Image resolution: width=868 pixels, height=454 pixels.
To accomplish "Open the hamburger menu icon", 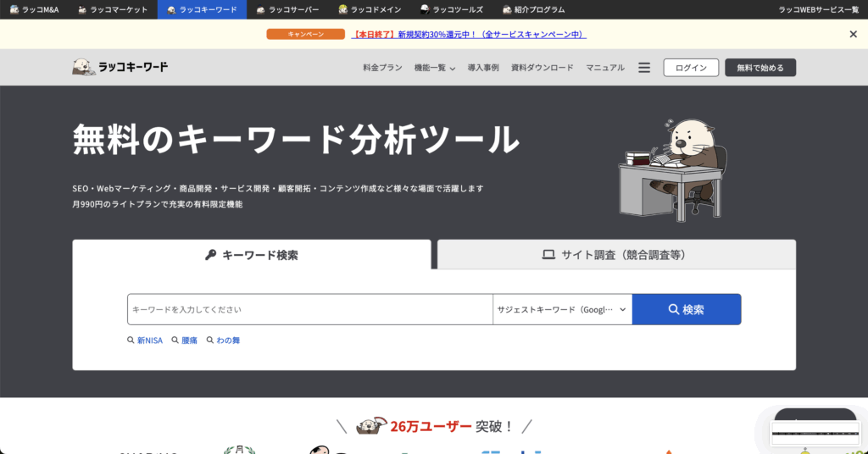I will 644,68.
